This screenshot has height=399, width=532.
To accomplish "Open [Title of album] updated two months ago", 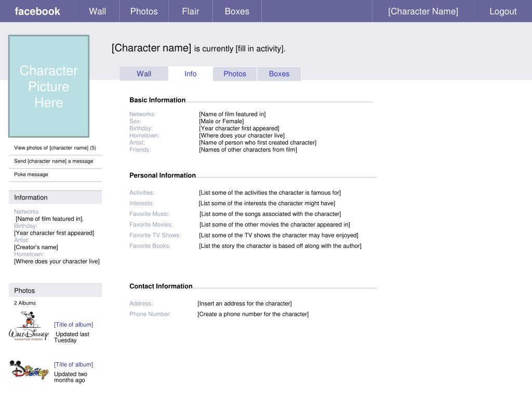I will [x=73, y=364].
